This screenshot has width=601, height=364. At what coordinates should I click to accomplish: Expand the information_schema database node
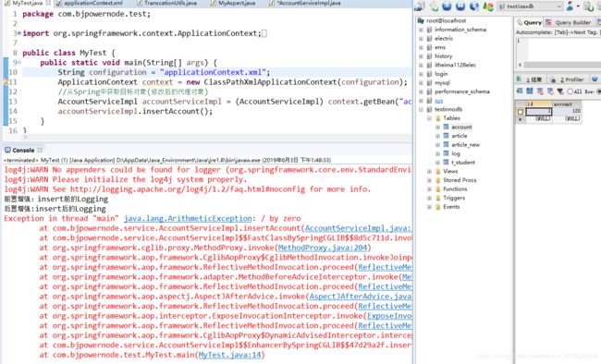421,30
